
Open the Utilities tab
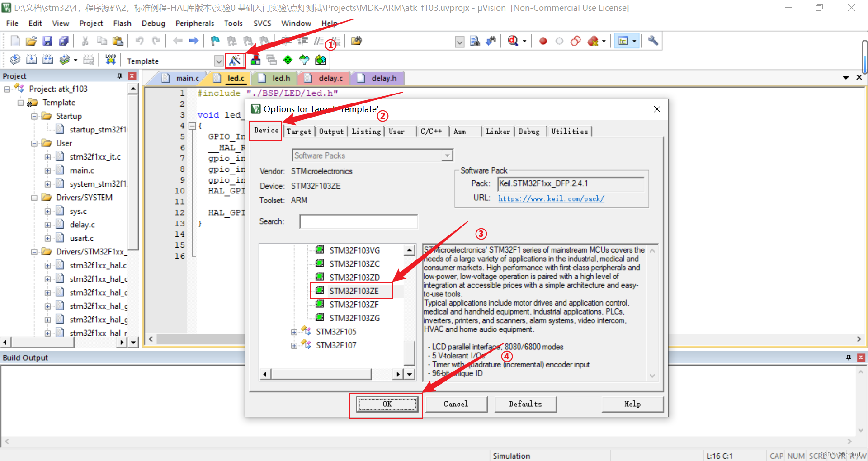pyautogui.click(x=569, y=132)
